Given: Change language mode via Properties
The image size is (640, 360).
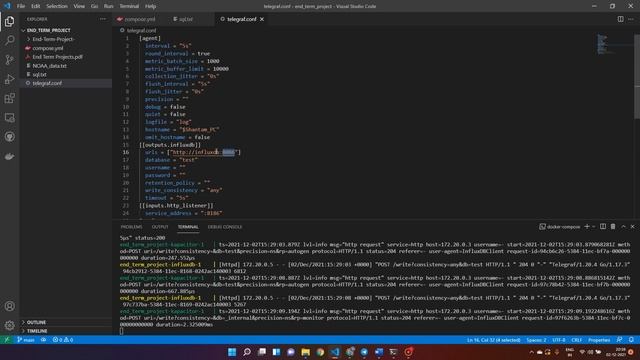Looking at the screenshot, I should [x=599, y=340].
